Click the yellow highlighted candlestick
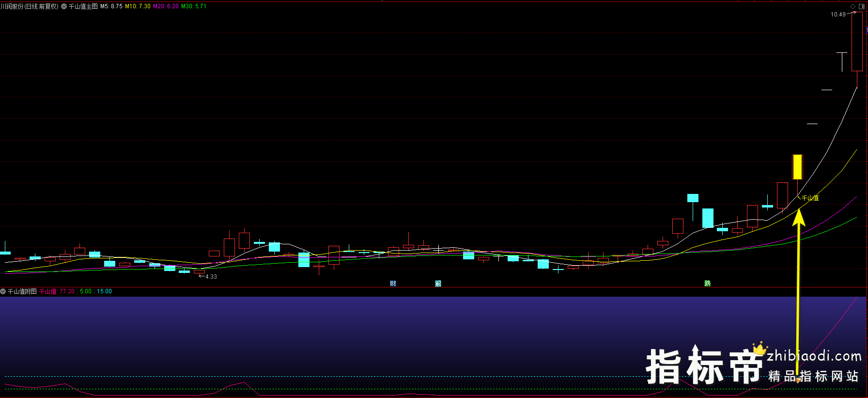Screen dimensions: 868x398 tap(797, 167)
